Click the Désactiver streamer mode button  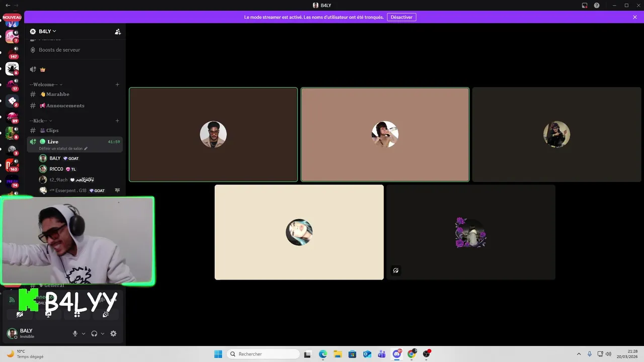[401, 17]
